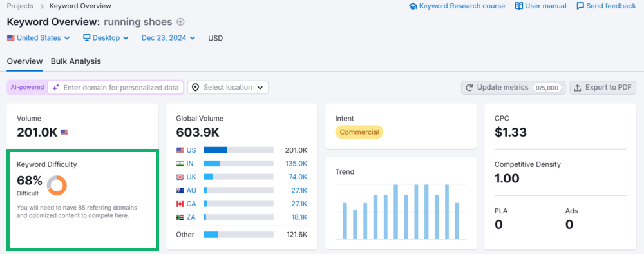This screenshot has width=644, height=254.
Task: Open the Desktop device dropdown
Action: [x=106, y=38]
